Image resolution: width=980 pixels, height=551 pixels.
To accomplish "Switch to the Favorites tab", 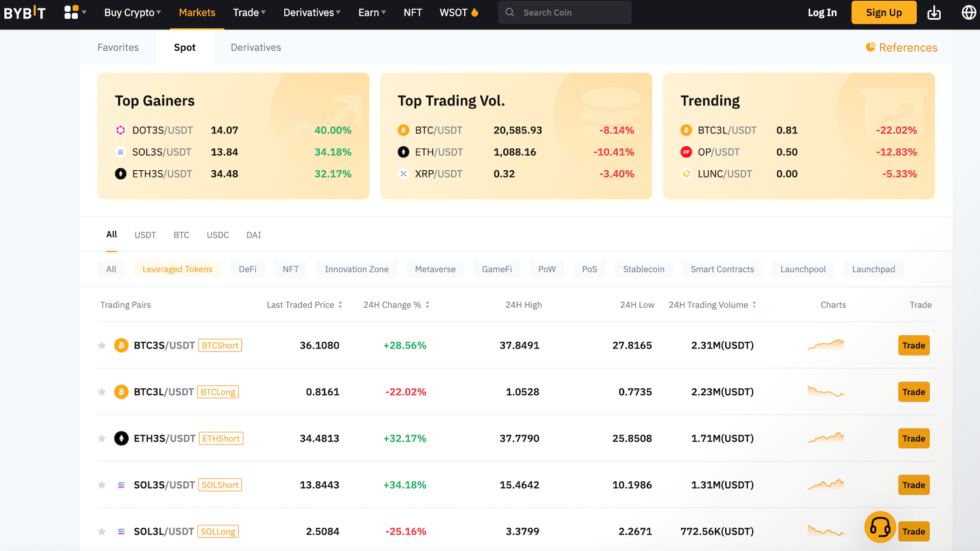I will coord(118,47).
